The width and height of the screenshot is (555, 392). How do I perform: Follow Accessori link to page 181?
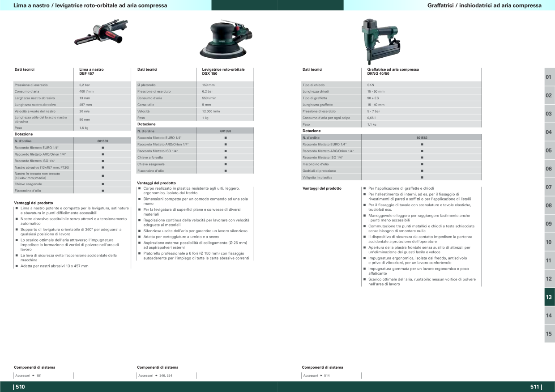coord(29,375)
